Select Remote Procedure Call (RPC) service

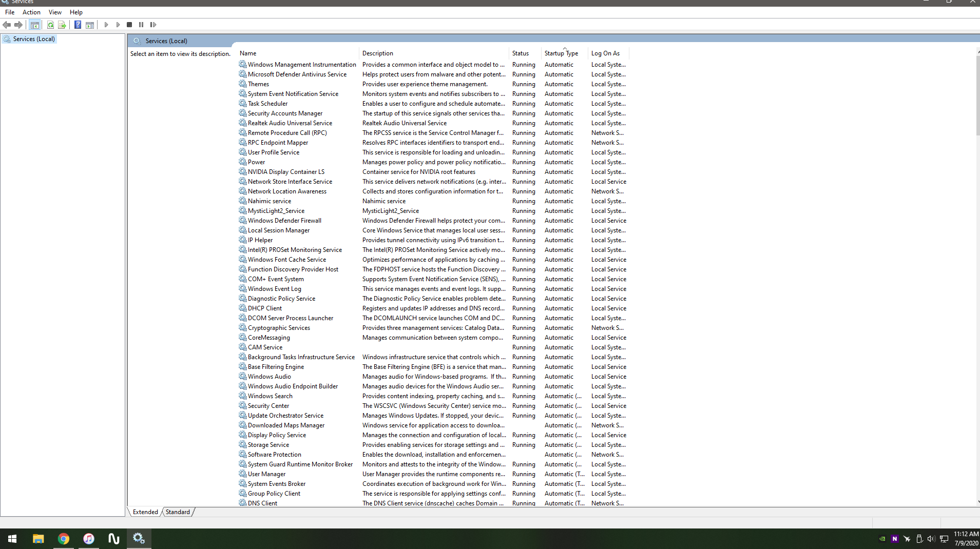[x=287, y=133]
